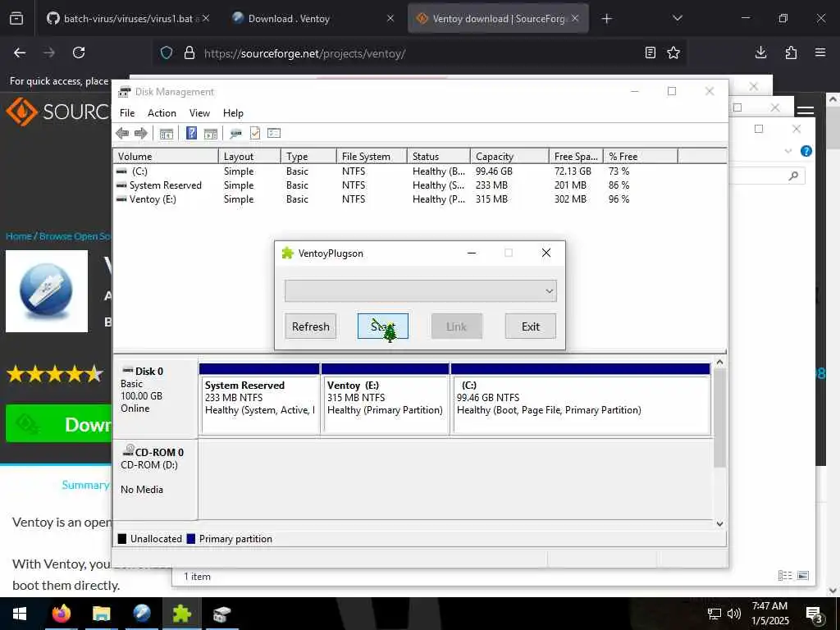
Task: Close the VentoyPlugson window
Action: coord(546,253)
